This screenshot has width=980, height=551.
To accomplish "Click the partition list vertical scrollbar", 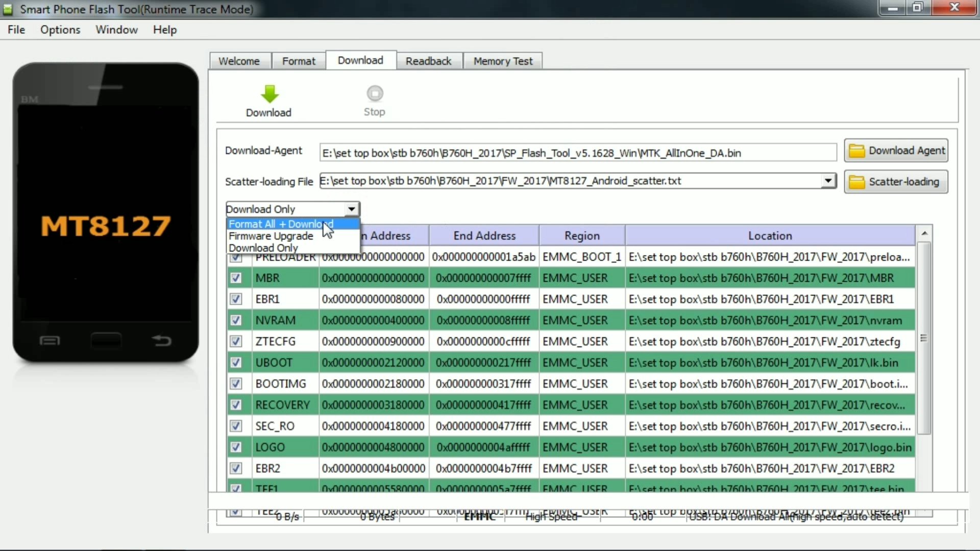I will (x=924, y=338).
